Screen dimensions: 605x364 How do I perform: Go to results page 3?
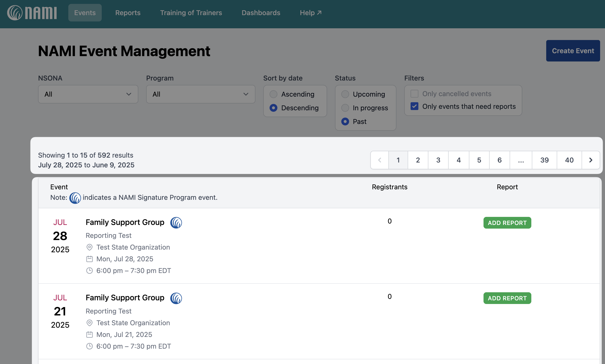click(438, 160)
